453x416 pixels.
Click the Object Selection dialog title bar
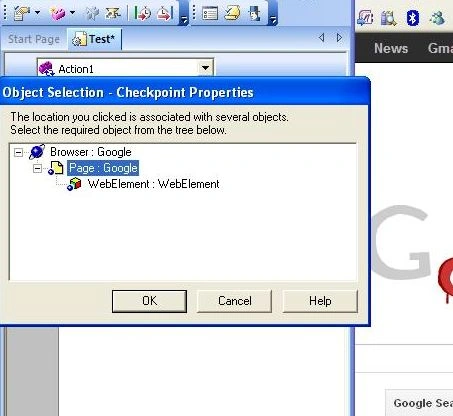pos(184,92)
